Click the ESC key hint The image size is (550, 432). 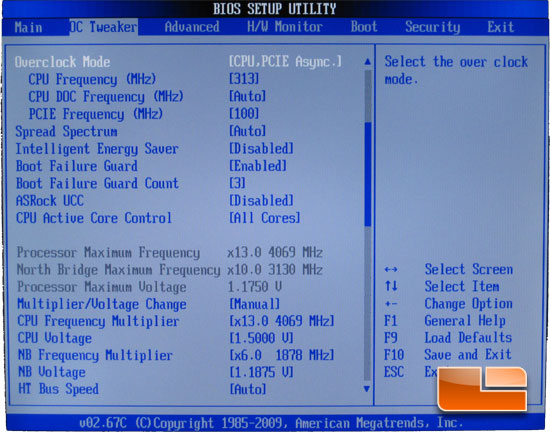[394, 372]
